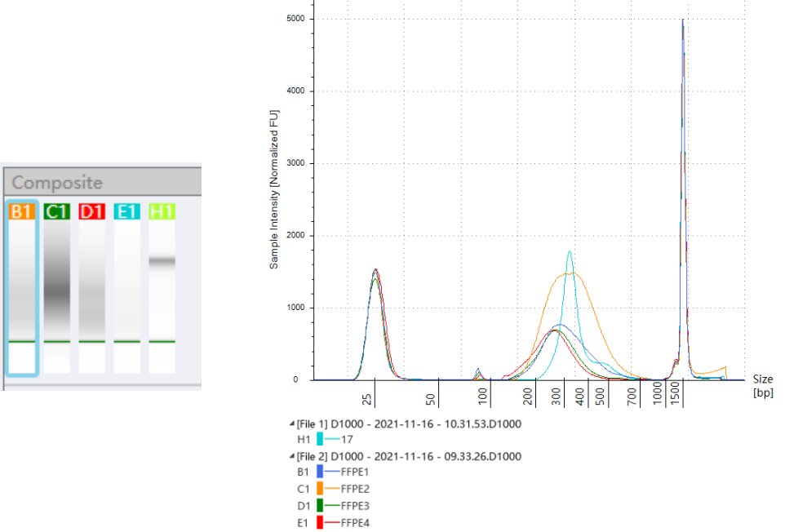Select the H1 lane header

[x=162, y=211]
